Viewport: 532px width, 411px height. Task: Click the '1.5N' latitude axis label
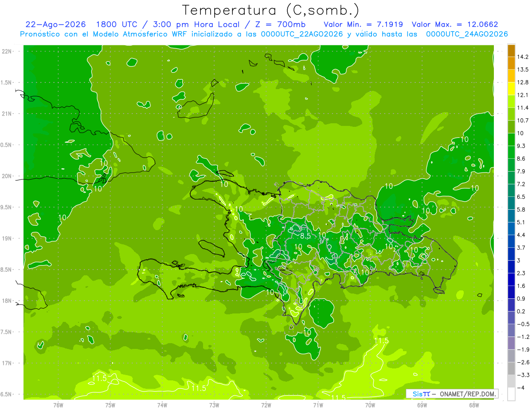[7, 82]
